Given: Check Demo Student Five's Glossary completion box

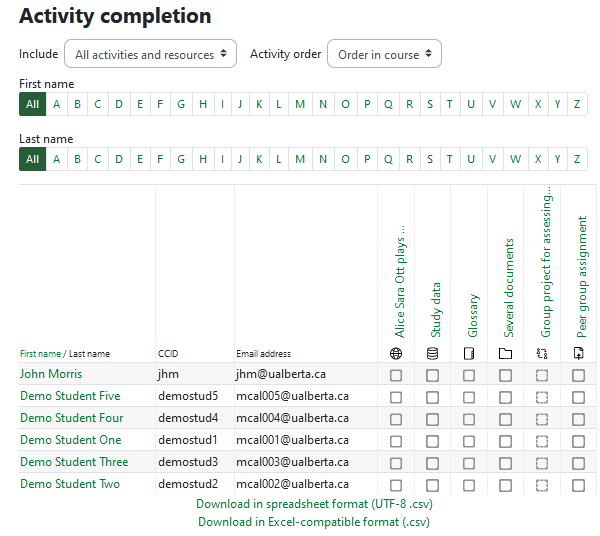Looking at the screenshot, I should pos(469,397).
